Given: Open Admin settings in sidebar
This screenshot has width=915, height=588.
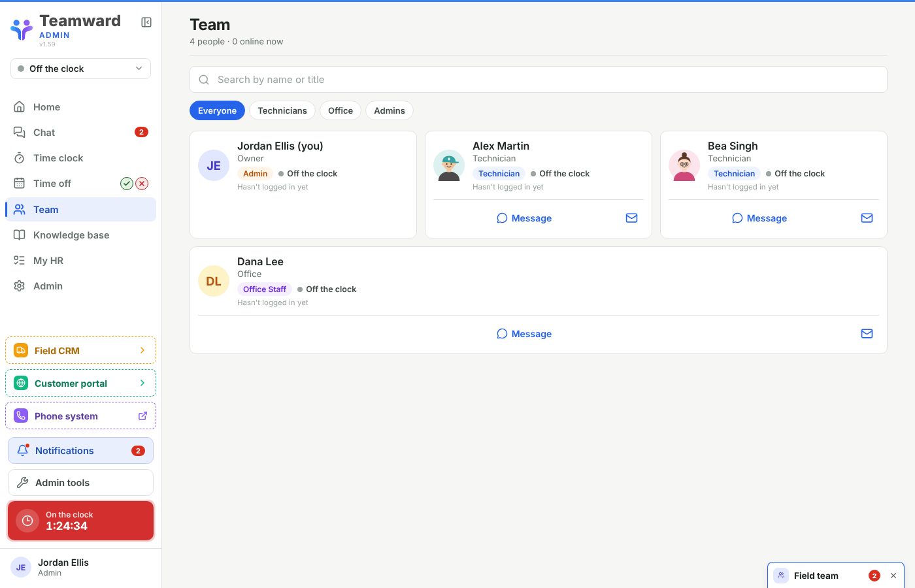Looking at the screenshot, I should point(80,286).
